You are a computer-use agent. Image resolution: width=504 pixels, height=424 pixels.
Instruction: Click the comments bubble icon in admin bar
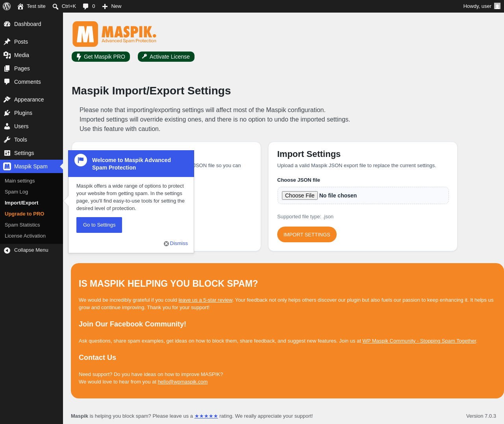coord(86,6)
